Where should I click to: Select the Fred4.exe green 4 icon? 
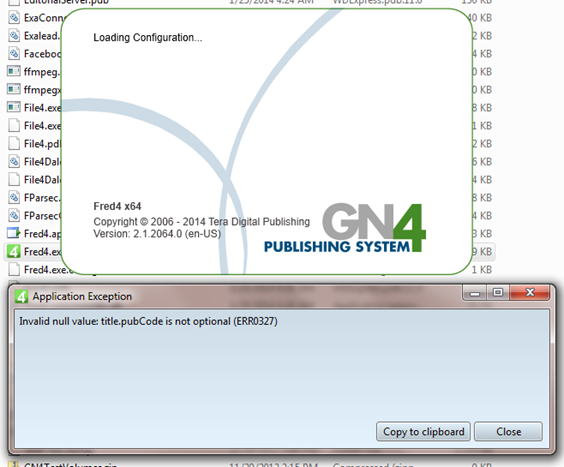pos(14,251)
